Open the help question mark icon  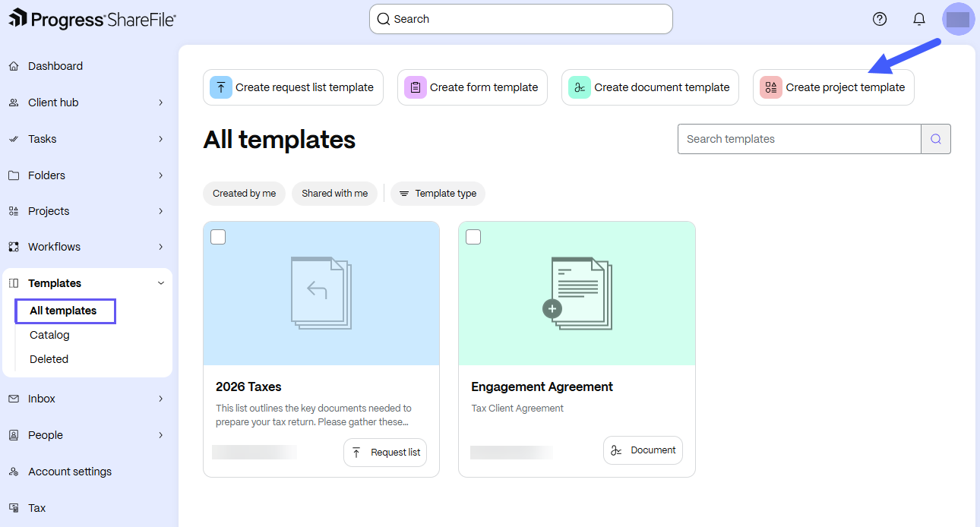[880, 19]
